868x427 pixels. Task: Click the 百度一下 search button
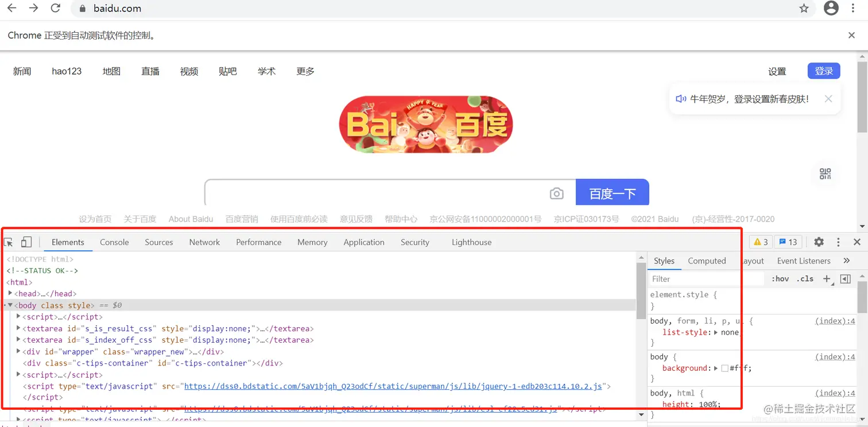click(x=612, y=193)
